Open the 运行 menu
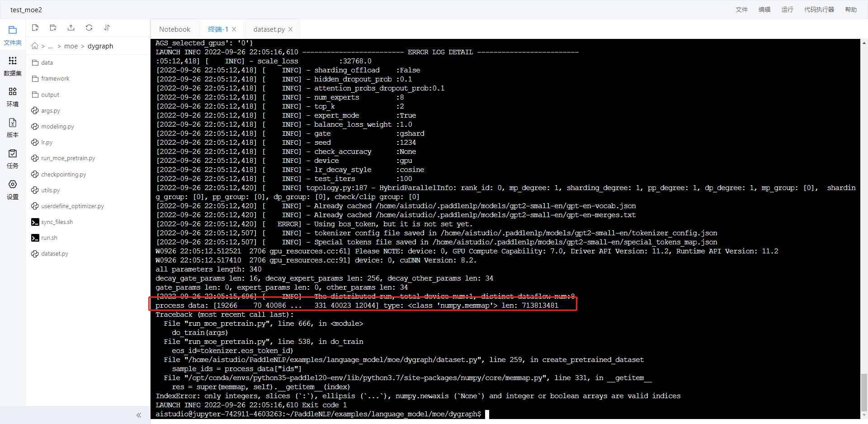The image size is (868, 424). pos(787,10)
